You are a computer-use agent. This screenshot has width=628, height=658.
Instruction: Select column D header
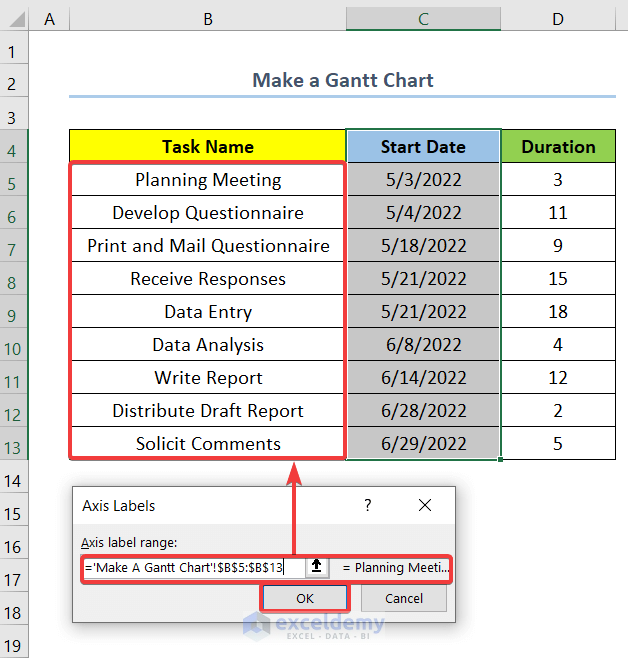point(558,19)
